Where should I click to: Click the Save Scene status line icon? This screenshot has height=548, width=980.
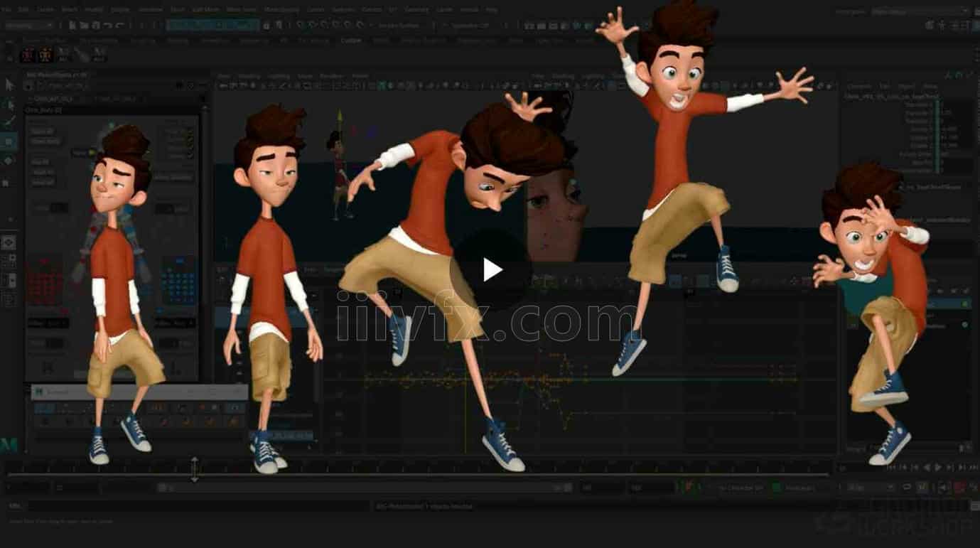click(x=96, y=25)
